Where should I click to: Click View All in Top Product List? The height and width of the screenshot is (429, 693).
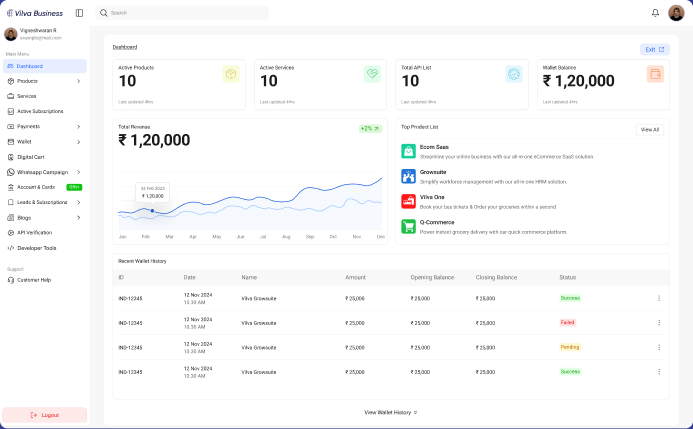(650, 130)
